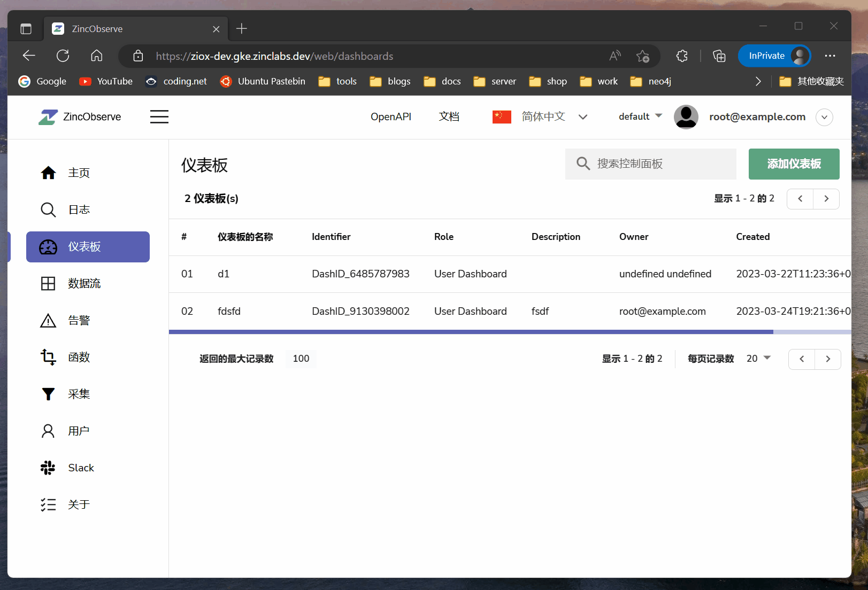
Task: Open the OpenAPI menu item
Action: (x=391, y=117)
